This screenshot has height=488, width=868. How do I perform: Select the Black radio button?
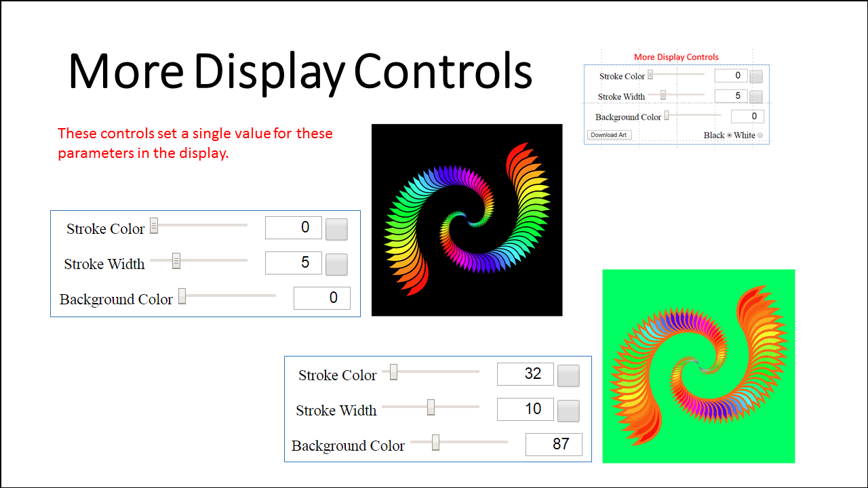(x=730, y=136)
